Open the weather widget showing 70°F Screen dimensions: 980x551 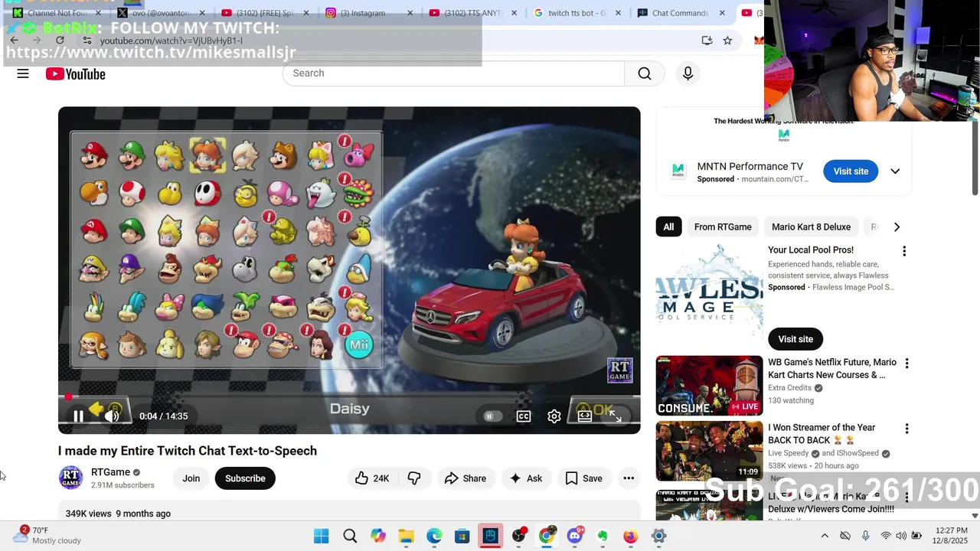click(x=47, y=535)
